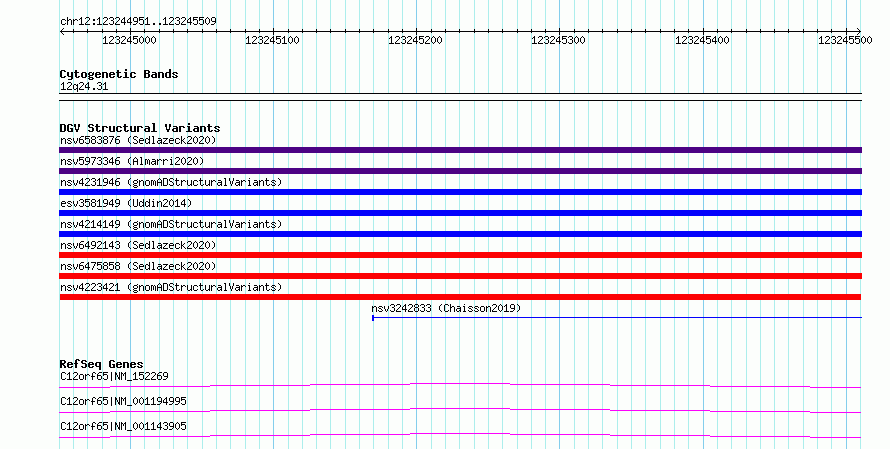
Task: Click the chr12:123244951..123245509 coordinate label
Action: (x=138, y=21)
